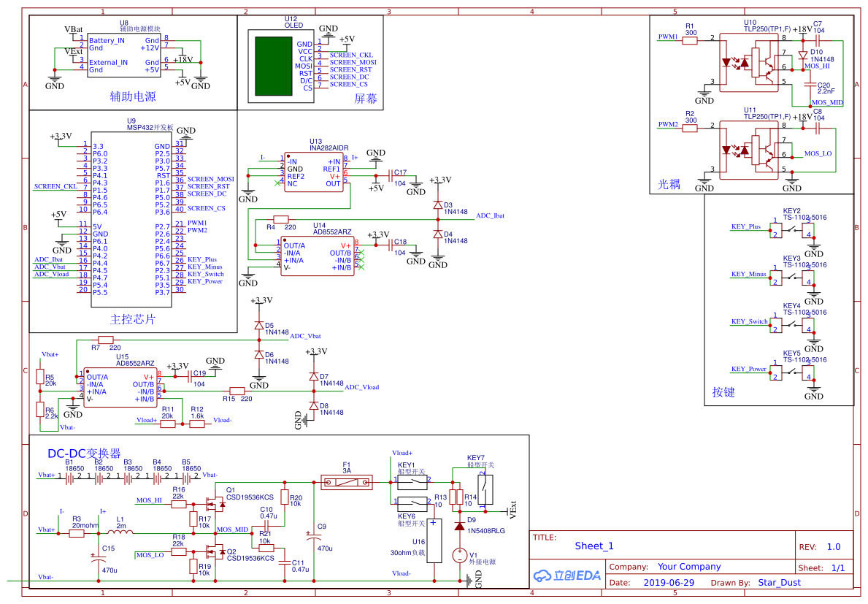The height and width of the screenshot is (604, 868).
Task: Click the 立创EDA logo
Action: tap(566, 576)
